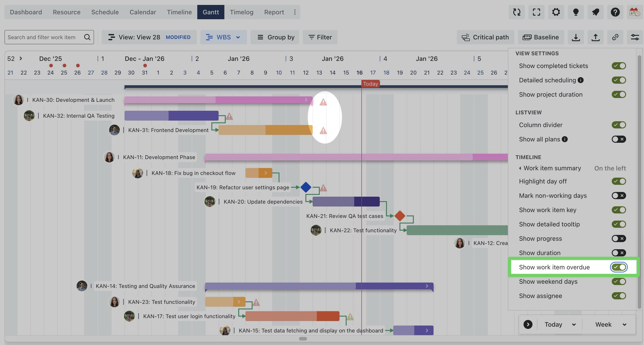This screenshot has width=644, height=345.
Task: Open the Resource tab
Action: coord(67,12)
